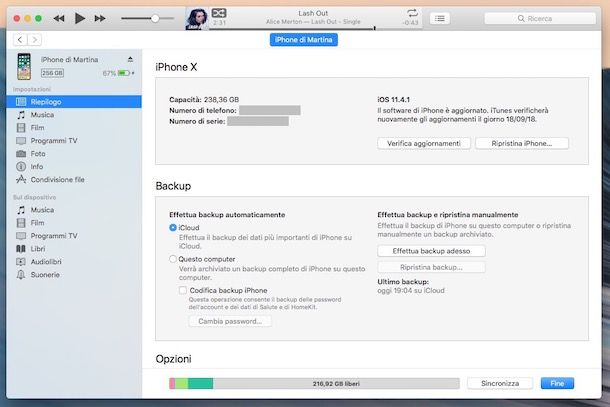The image size is (610, 407).
Task: Start playback with the play button
Action: pyautogui.click(x=80, y=18)
